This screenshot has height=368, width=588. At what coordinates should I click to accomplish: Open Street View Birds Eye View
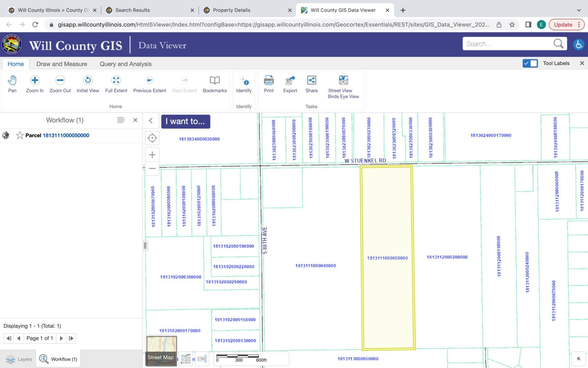pyautogui.click(x=343, y=80)
